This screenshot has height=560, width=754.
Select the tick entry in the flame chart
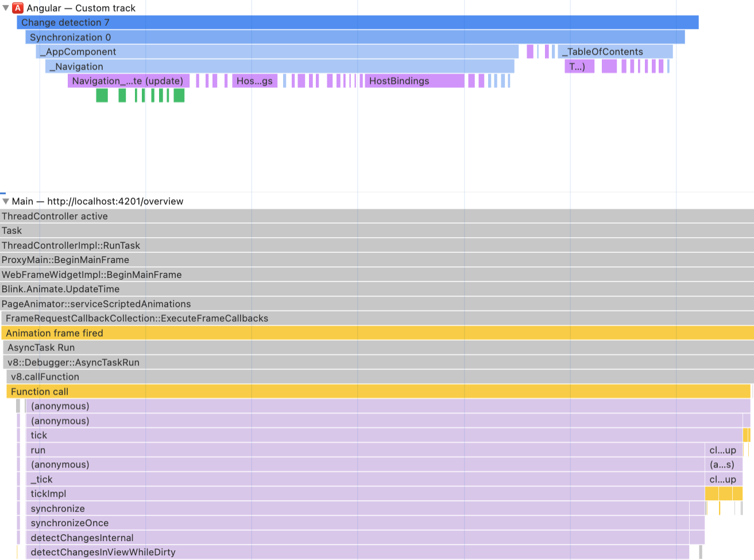pos(172,435)
